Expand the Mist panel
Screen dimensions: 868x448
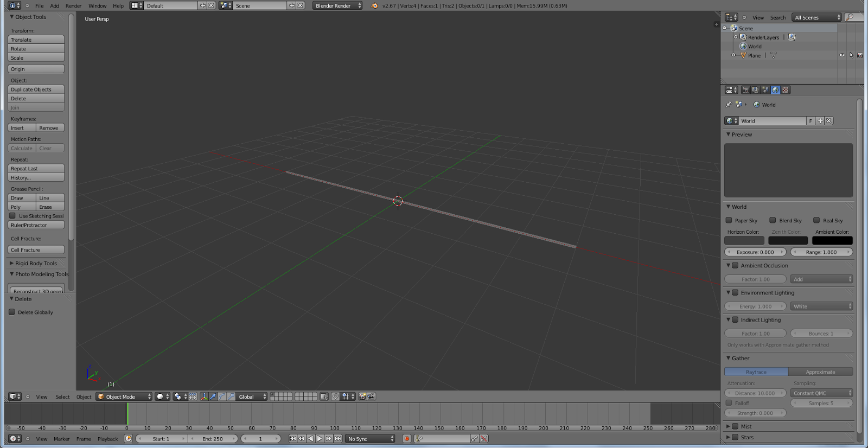728,426
